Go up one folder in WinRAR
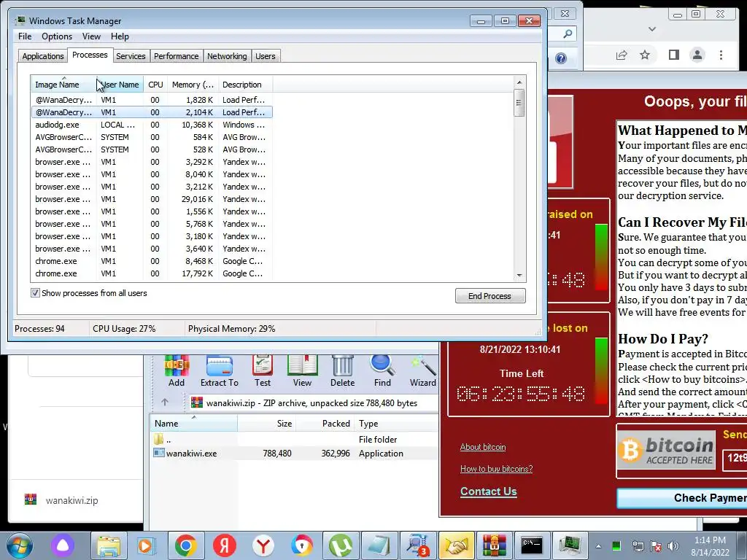 click(x=165, y=402)
